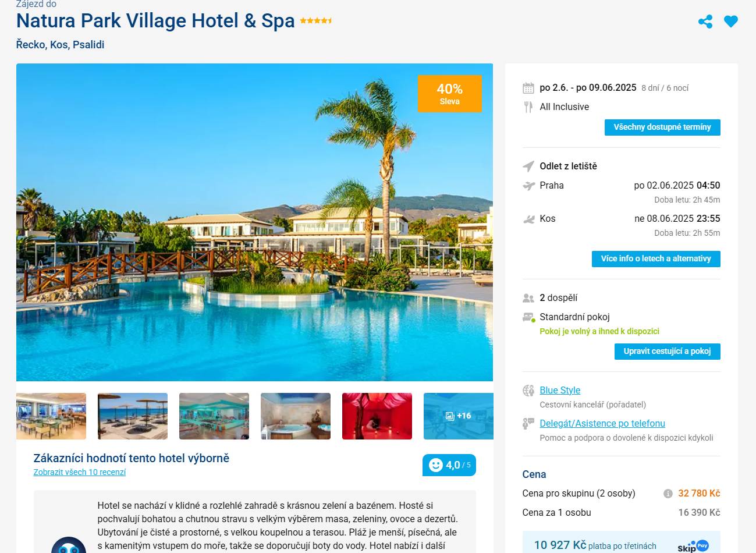Image resolution: width=756 pixels, height=553 pixels.
Task: Click the info icon beside group price
Action: pos(668,494)
